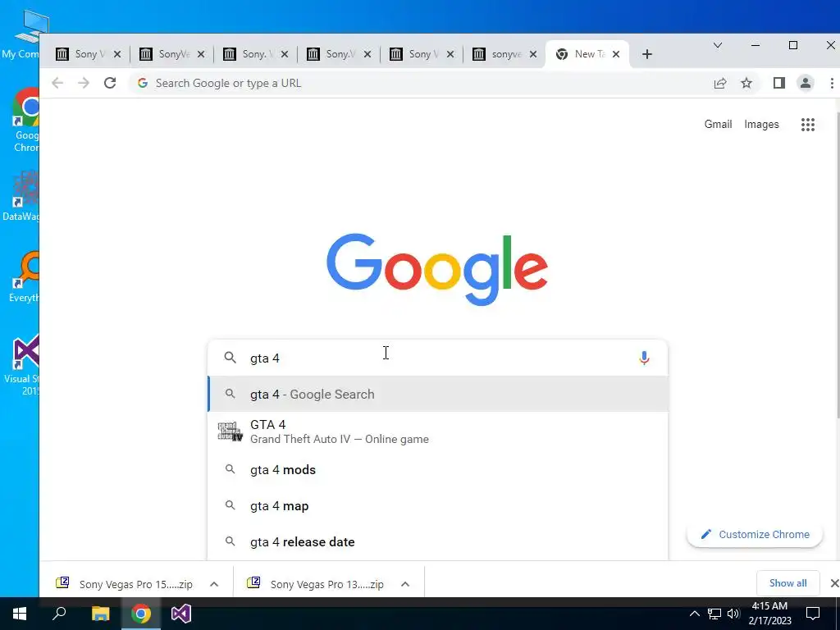
Task: Click the browser back arrow
Action: tap(57, 83)
